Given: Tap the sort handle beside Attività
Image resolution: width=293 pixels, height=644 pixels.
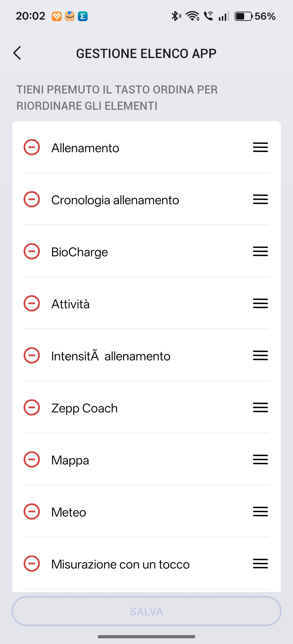Looking at the screenshot, I should click(260, 304).
